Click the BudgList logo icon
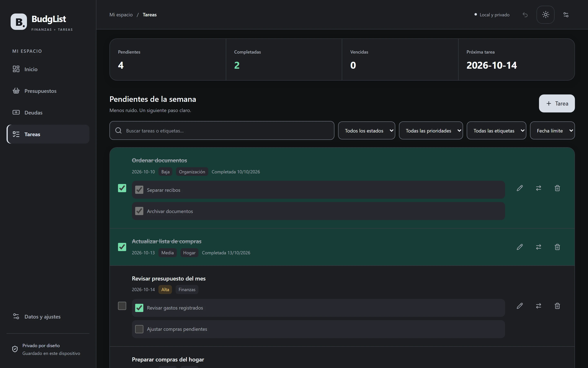588x368 pixels. pyautogui.click(x=19, y=22)
